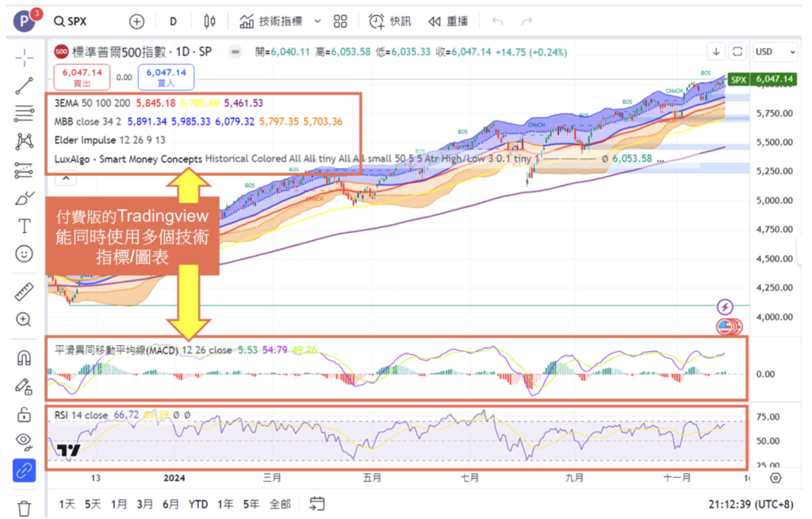
Task: Toggle lock all drawing tools
Action: coord(24,414)
